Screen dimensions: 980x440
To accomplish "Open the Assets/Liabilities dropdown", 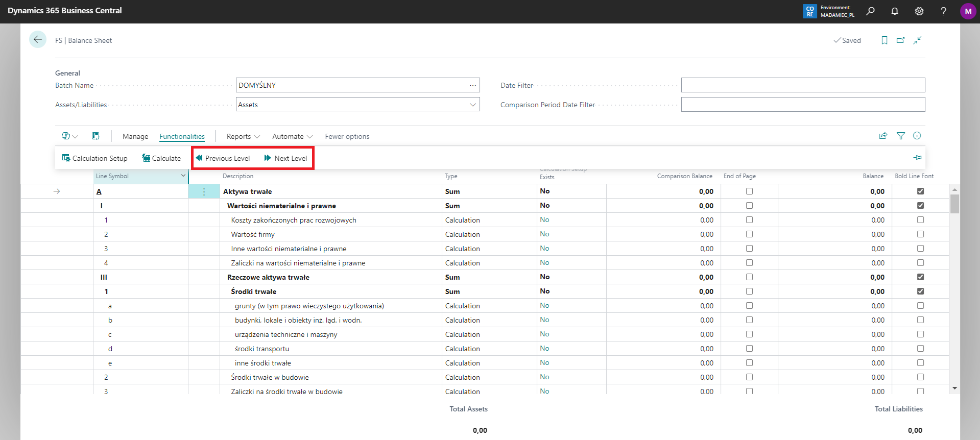I will pyautogui.click(x=473, y=105).
